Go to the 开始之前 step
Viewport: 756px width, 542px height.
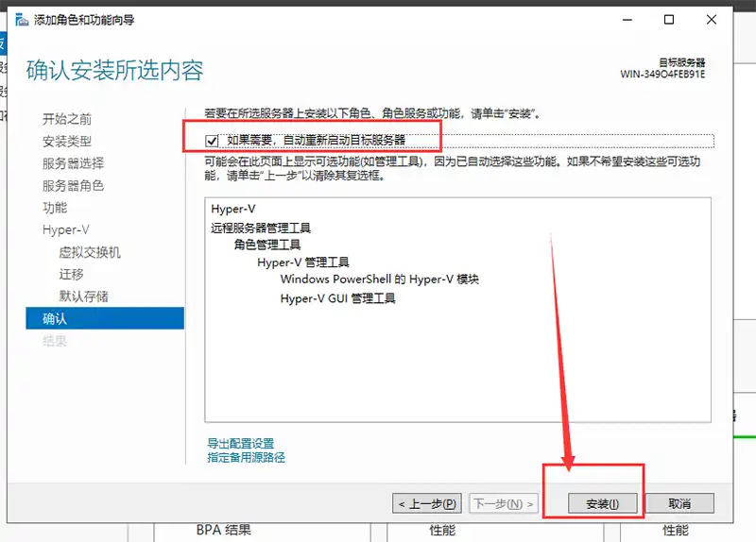[67, 119]
